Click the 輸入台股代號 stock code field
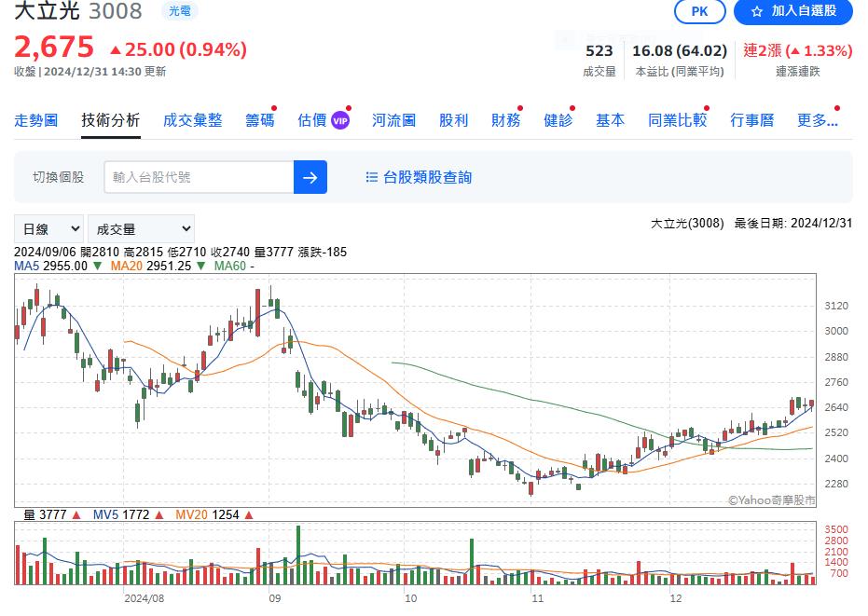The height and width of the screenshot is (616, 868). (x=199, y=177)
